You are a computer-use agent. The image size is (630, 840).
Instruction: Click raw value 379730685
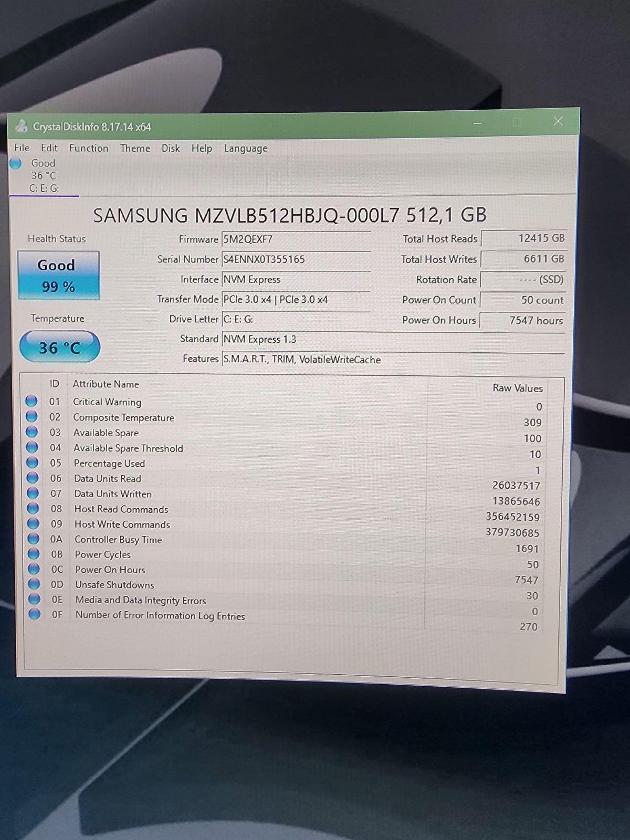512,532
